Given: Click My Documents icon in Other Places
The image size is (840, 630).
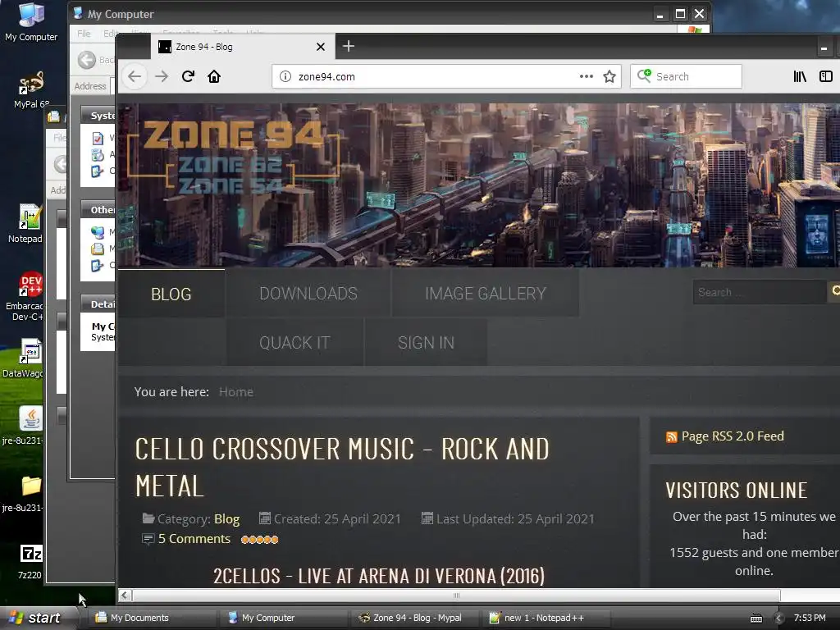Looking at the screenshot, I should (x=98, y=249).
